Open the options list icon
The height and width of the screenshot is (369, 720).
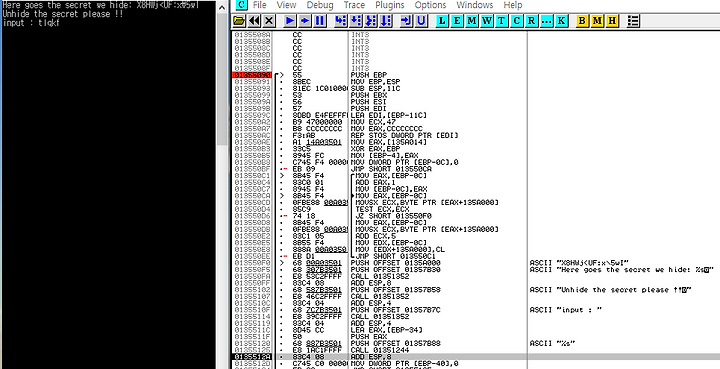click(x=633, y=21)
